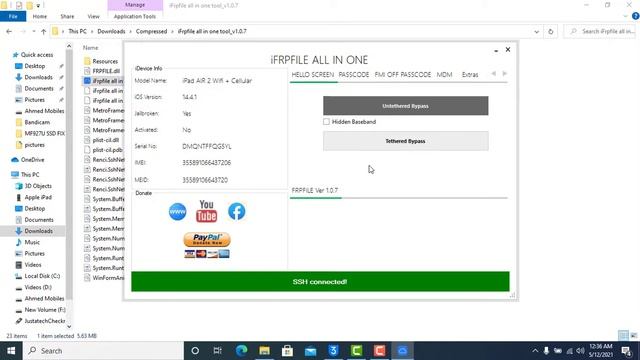Select plist-cil.dll in file list

(x=106, y=140)
